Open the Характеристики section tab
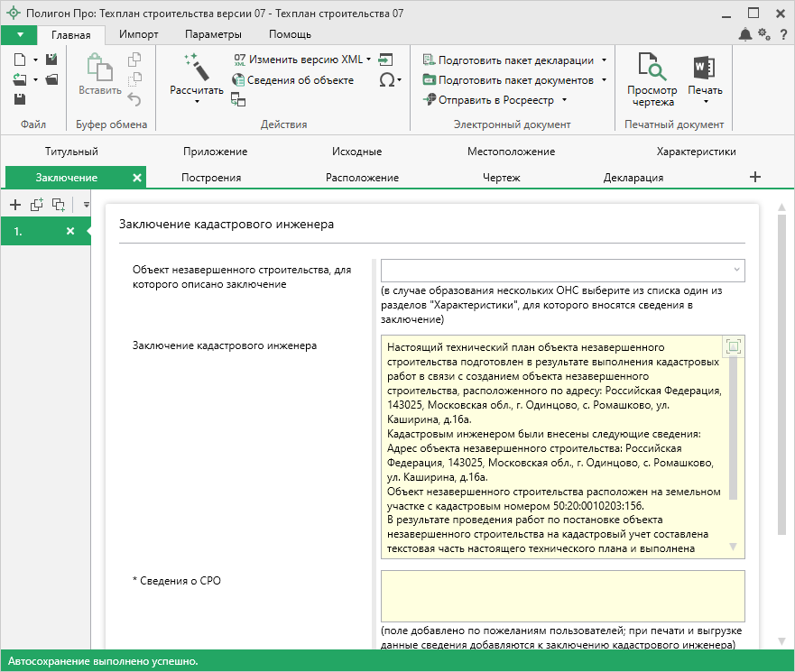795x672 pixels. pos(696,152)
